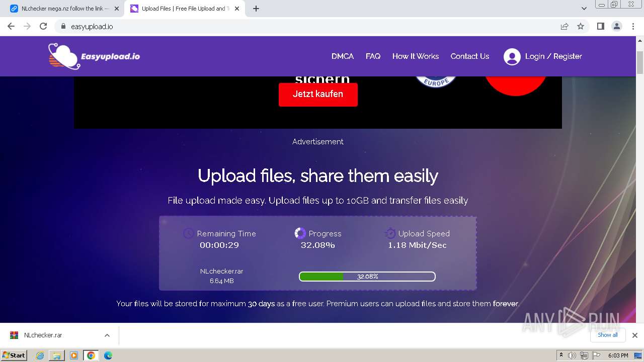The width and height of the screenshot is (644, 362).
Task: Click the Jetzt kaufen ad button
Action: click(318, 94)
